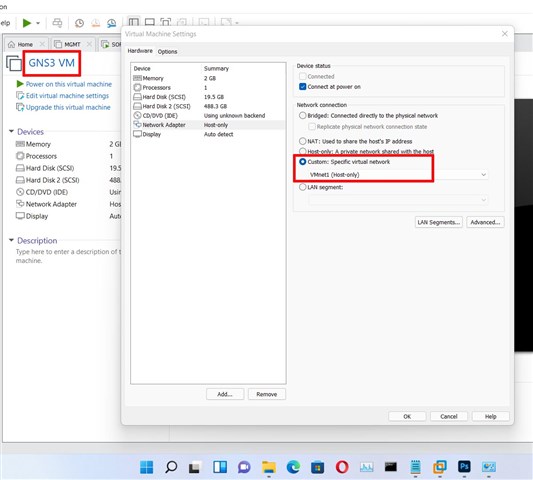The height and width of the screenshot is (480, 533).
Task: Open File Explorer from taskbar
Action: click(269, 467)
